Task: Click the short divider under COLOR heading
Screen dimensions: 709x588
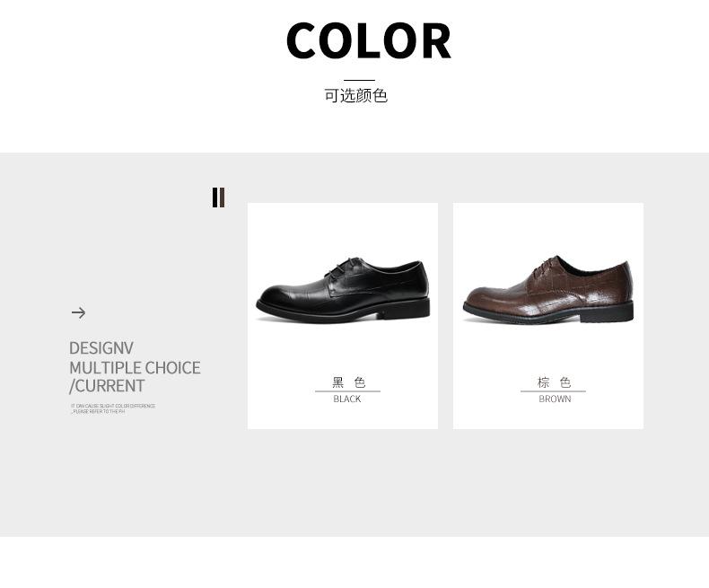Action: pyautogui.click(x=359, y=80)
